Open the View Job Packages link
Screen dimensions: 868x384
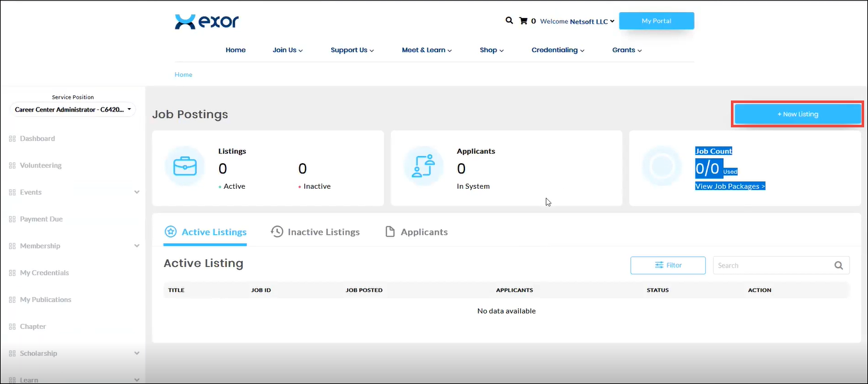730,186
